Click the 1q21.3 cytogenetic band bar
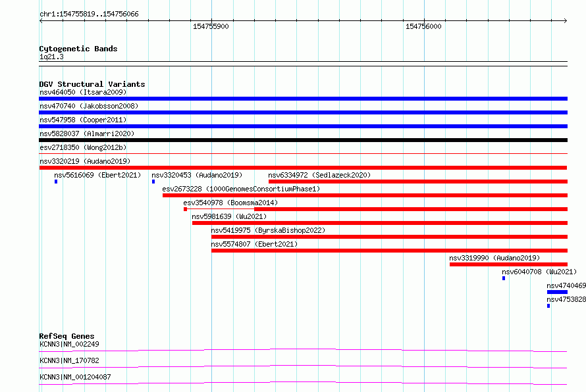Image resolution: width=586 pixels, height=392 pixels. [303, 64]
